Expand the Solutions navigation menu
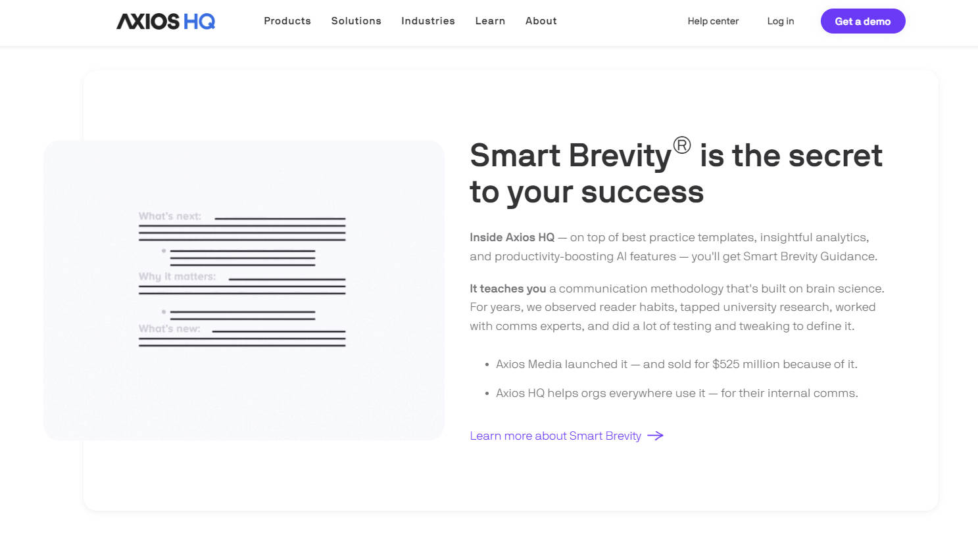 point(356,21)
